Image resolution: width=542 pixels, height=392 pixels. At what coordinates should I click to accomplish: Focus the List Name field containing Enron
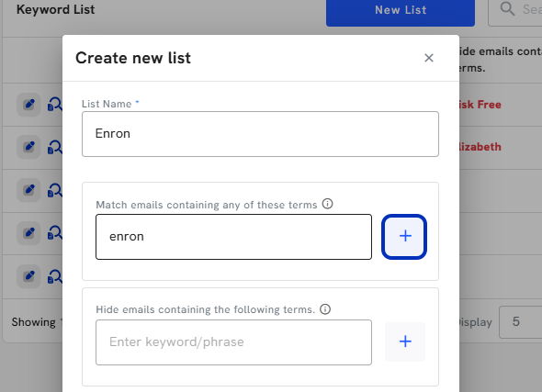260,134
